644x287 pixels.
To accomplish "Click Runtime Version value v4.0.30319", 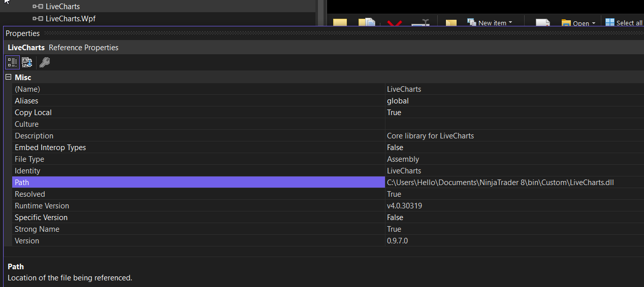I will 404,206.
